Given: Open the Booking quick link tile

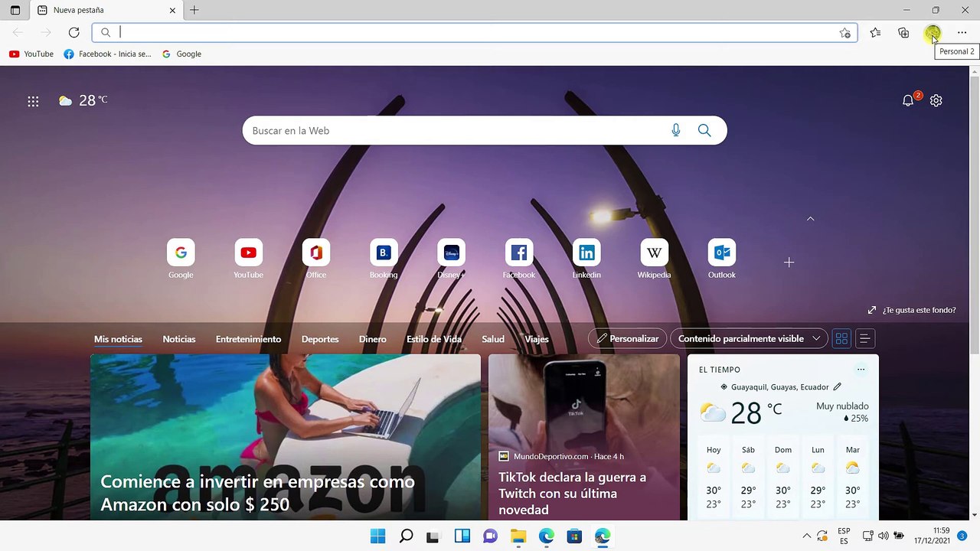Looking at the screenshot, I should (384, 259).
